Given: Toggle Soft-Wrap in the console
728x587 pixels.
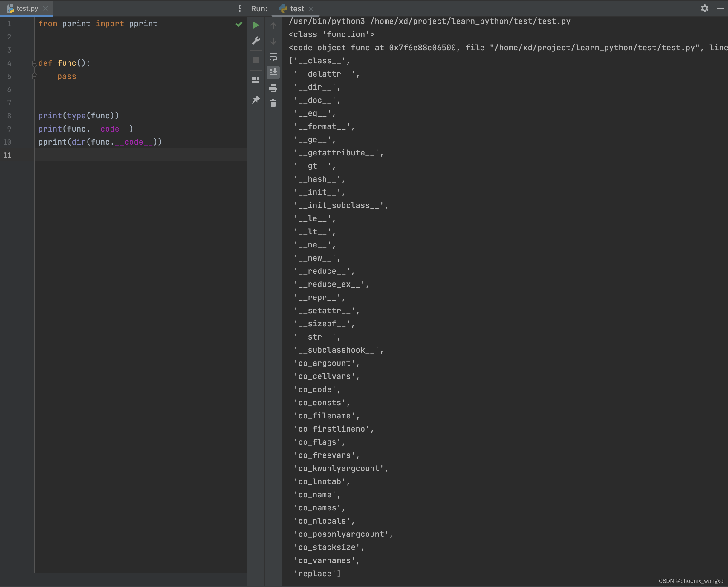Looking at the screenshot, I should (x=273, y=57).
